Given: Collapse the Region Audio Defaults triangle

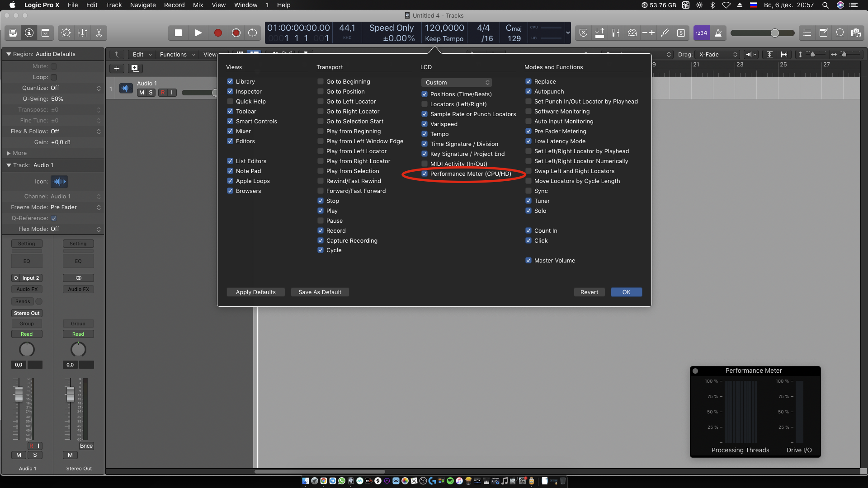Looking at the screenshot, I should (x=9, y=54).
